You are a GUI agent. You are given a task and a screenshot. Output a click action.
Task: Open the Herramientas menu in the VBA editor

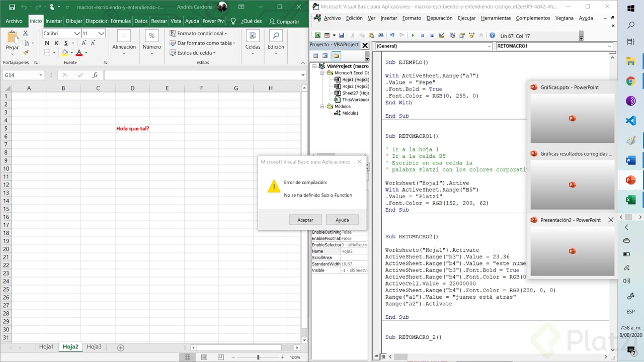pos(496,18)
